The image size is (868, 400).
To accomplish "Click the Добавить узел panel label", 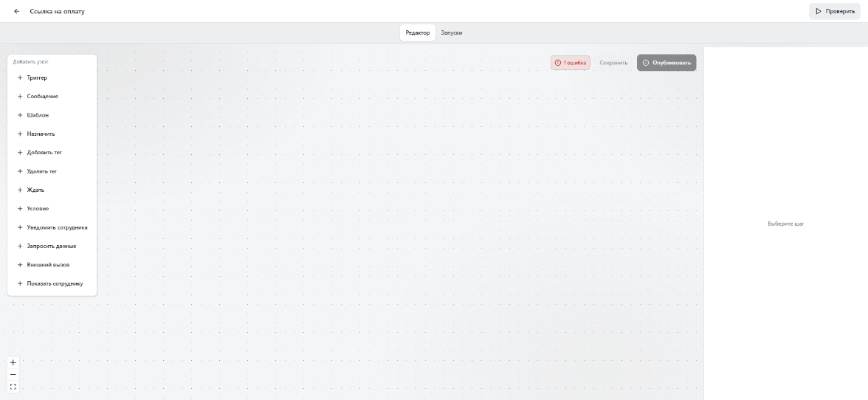I will tap(30, 62).
